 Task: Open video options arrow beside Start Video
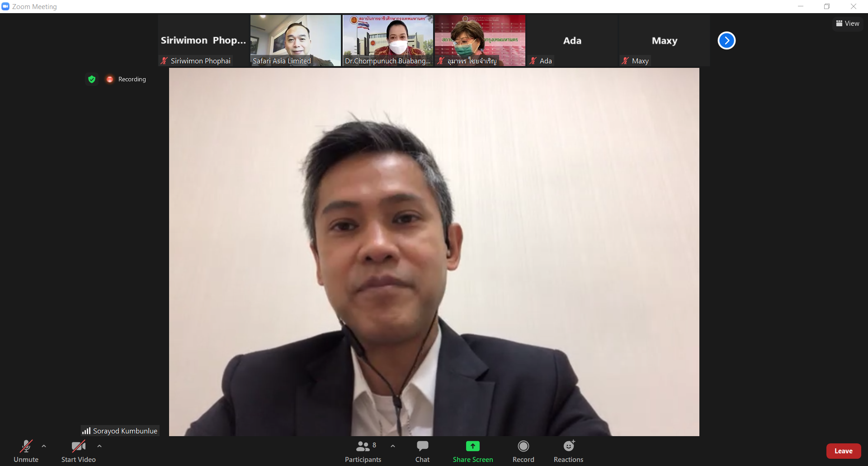[99, 446]
